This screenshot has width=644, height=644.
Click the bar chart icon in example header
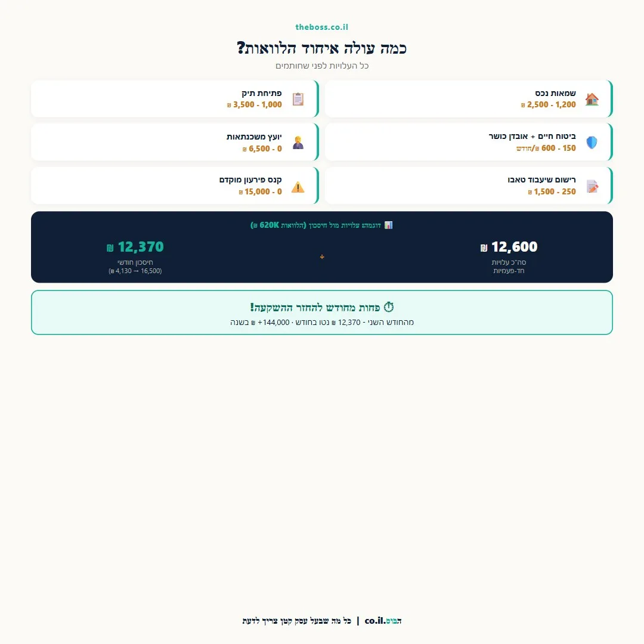tap(388, 225)
